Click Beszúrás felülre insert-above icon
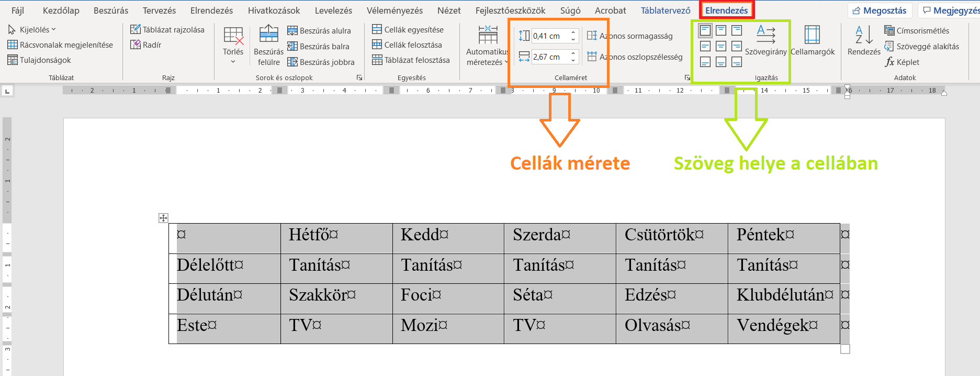The height and width of the screenshot is (376, 980). coord(268,35)
